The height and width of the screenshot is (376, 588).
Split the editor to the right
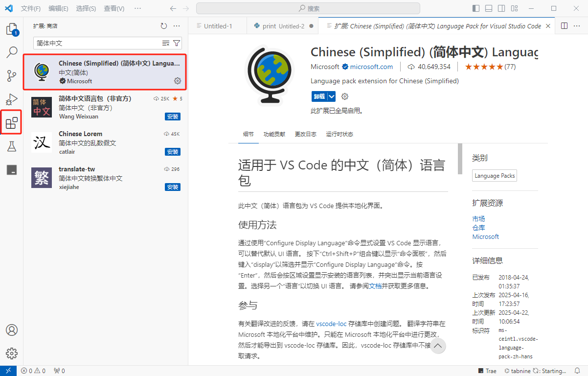(564, 26)
